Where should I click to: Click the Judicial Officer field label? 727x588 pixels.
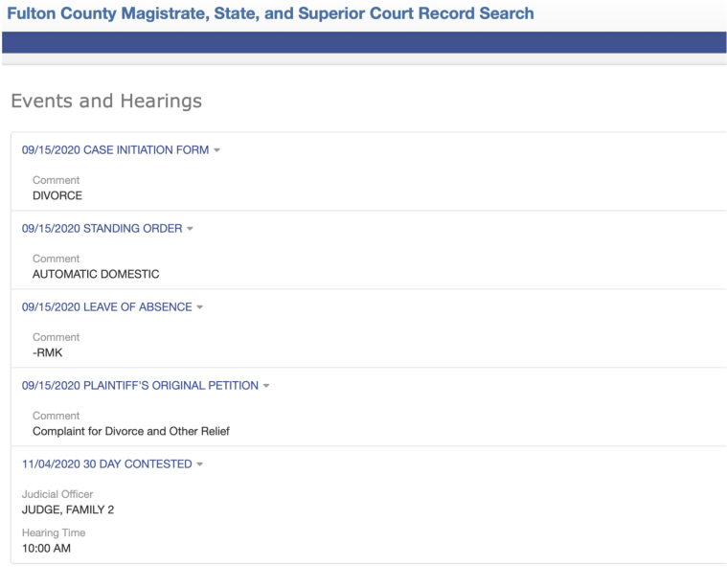click(57, 494)
